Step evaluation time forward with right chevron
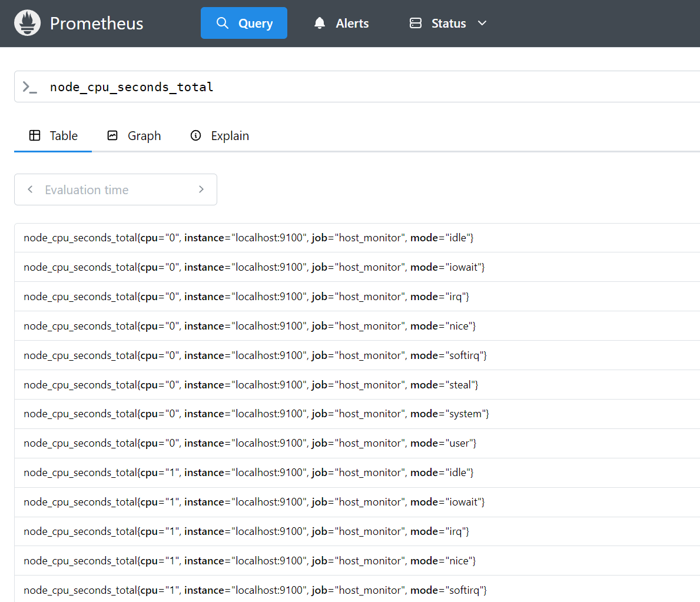 tap(201, 189)
